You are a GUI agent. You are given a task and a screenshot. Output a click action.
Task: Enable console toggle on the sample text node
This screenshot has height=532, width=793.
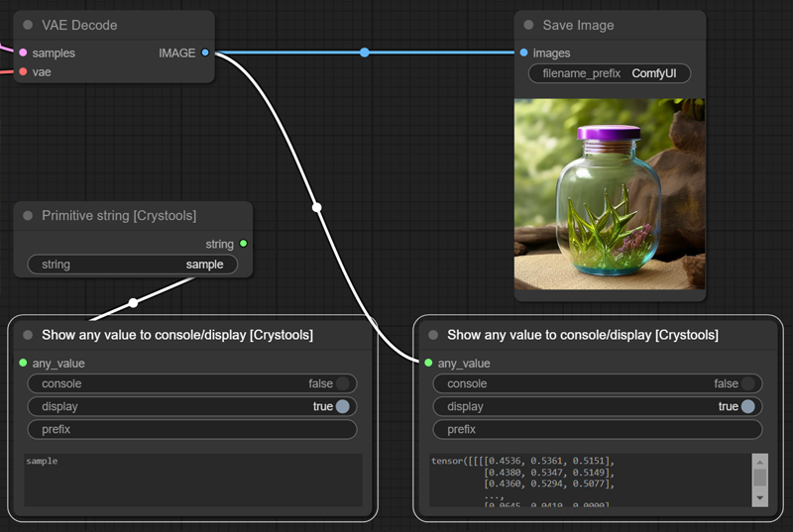[342, 383]
